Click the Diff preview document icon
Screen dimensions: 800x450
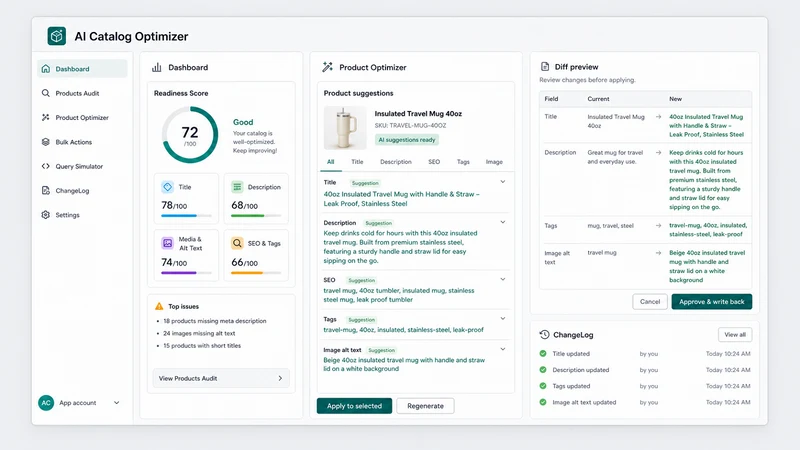pos(545,67)
